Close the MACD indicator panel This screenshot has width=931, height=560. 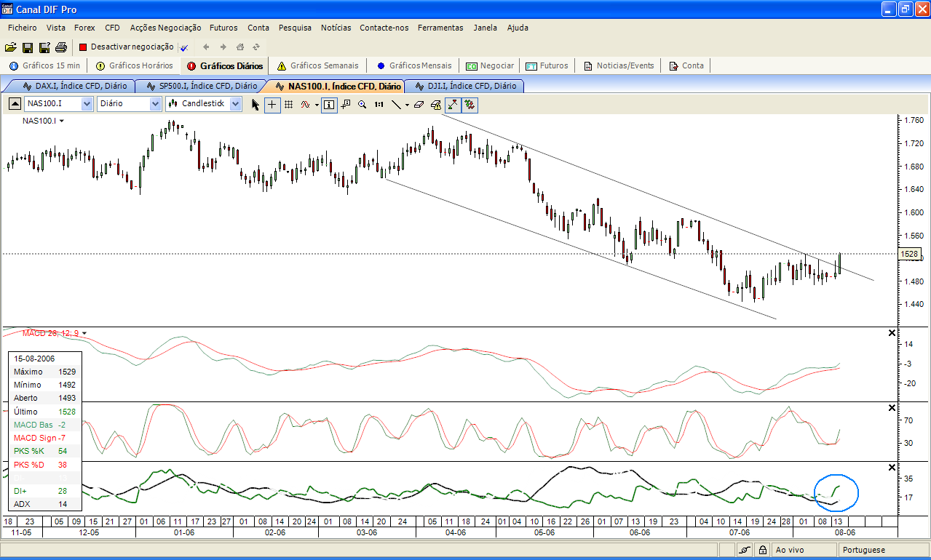[892, 333]
